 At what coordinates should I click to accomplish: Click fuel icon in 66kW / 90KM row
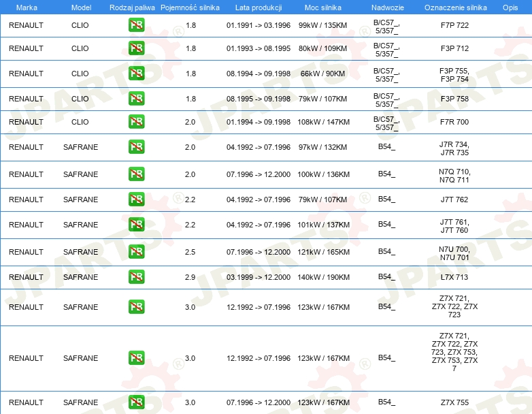pos(136,74)
